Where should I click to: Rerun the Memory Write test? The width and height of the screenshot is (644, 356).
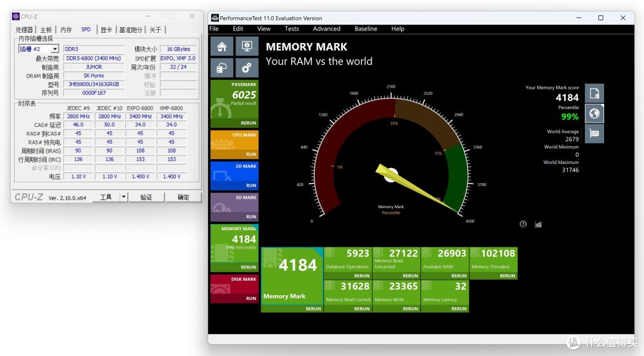(410, 308)
